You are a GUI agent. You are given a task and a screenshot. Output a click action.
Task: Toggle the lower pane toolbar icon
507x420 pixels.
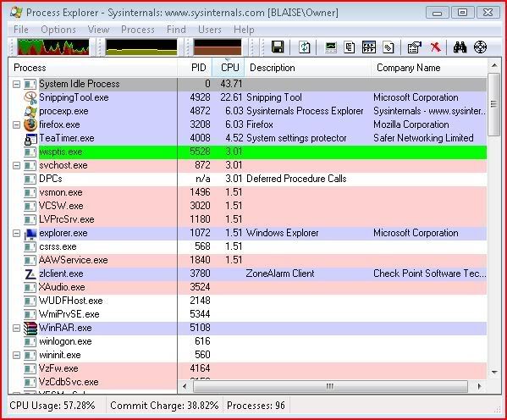(369, 47)
